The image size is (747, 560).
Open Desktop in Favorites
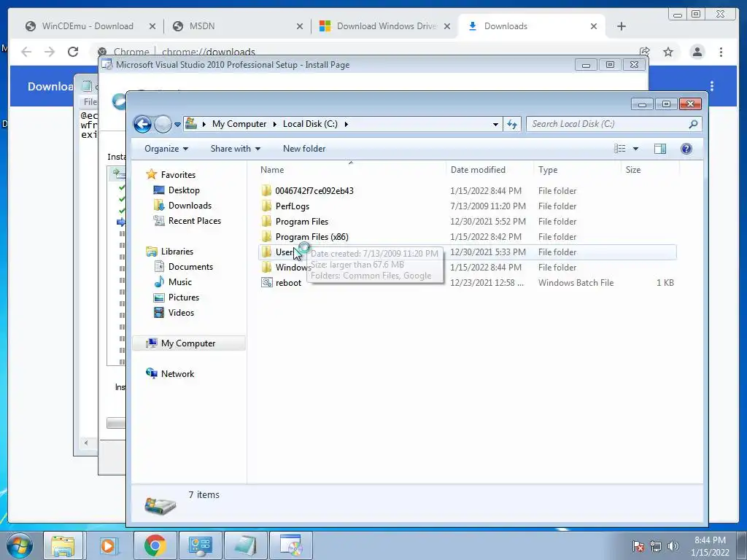tap(184, 190)
